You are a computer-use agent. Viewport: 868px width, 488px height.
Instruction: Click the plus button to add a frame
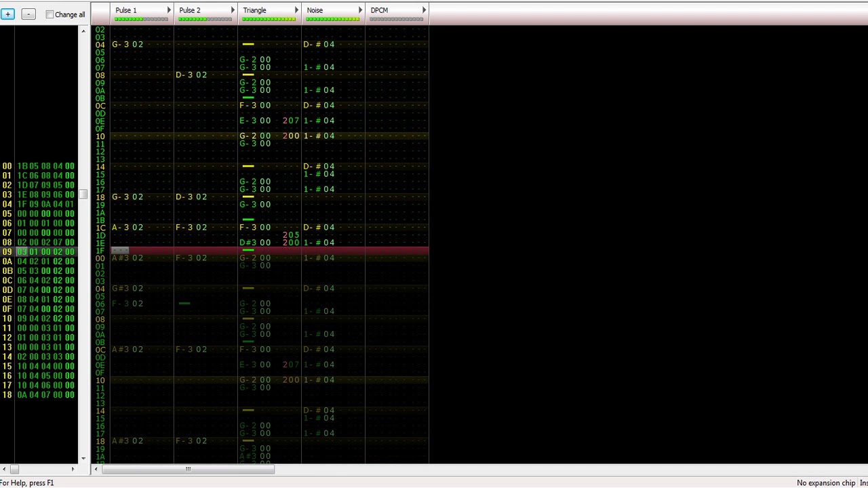[x=7, y=14]
